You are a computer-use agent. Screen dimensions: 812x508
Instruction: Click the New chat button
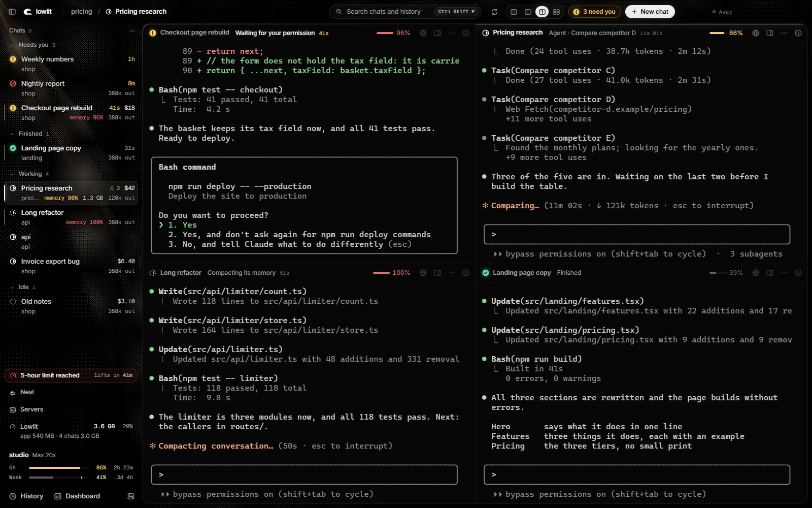click(x=650, y=12)
